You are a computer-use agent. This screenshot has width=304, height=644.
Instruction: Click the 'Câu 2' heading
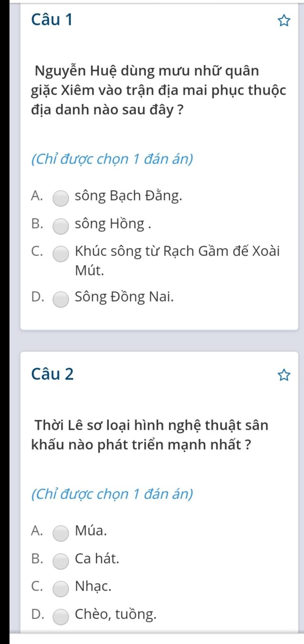pyautogui.click(x=52, y=374)
